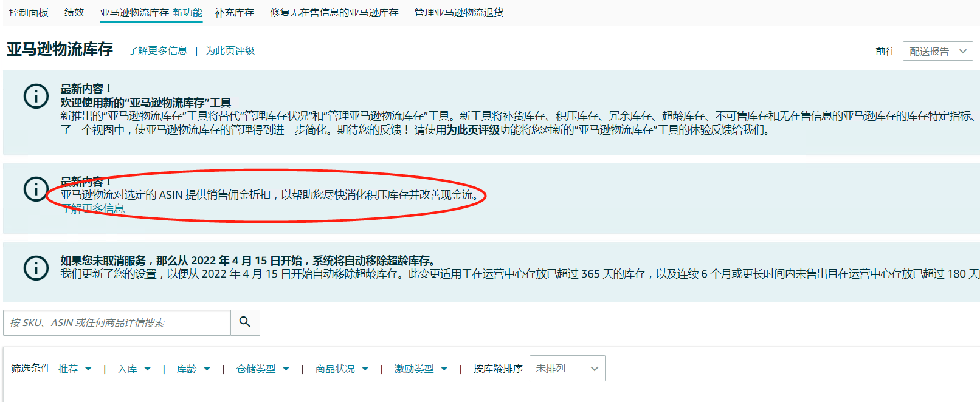Select the 亚马逊物流库存 新功能 tab
Image resolution: width=980 pixels, height=402 pixels.
coord(151,13)
